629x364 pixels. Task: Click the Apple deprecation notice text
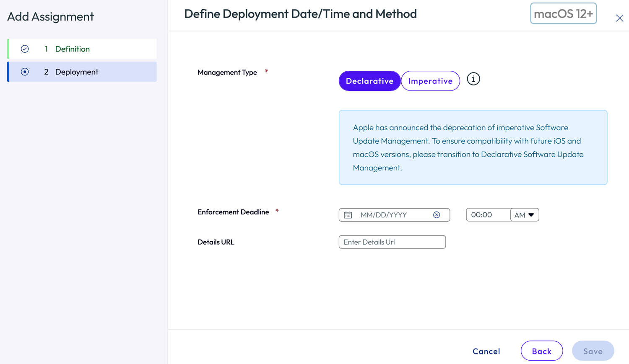[x=468, y=147]
